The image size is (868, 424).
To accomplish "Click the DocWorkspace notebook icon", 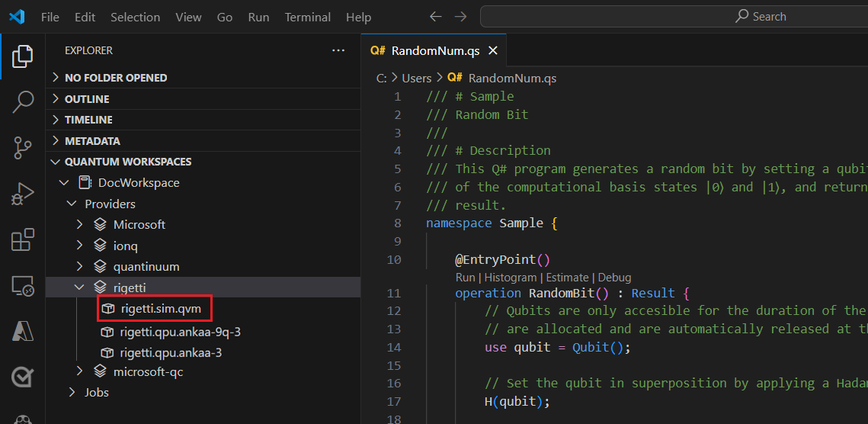I will point(85,182).
